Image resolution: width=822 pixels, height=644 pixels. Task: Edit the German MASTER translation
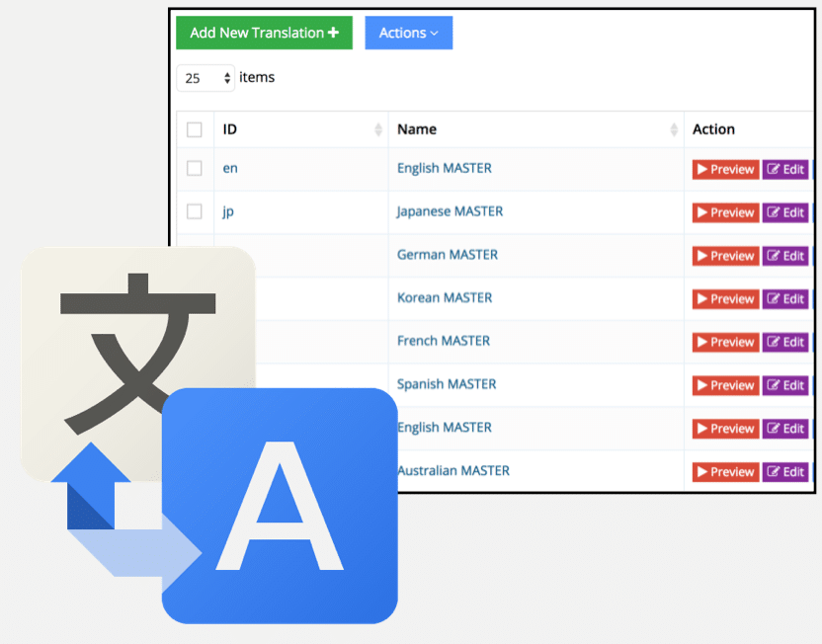[785, 256]
